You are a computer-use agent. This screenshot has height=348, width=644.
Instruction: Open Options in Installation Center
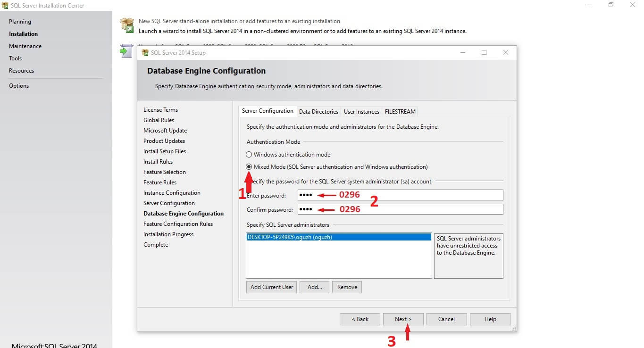pos(19,86)
